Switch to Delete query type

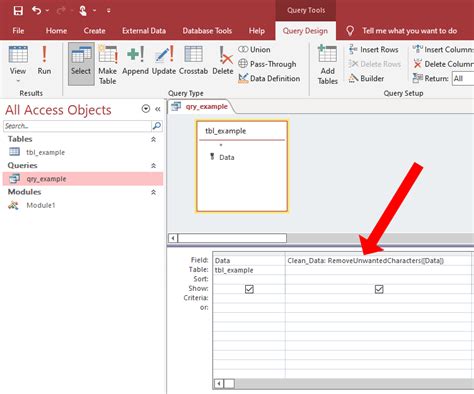pyautogui.click(x=223, y=60)
